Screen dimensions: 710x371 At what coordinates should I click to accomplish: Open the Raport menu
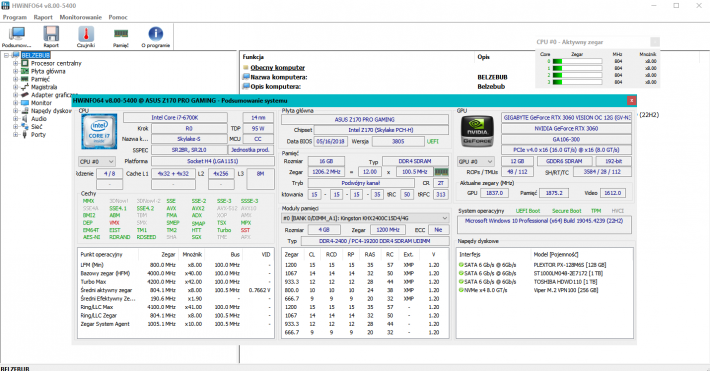(x=43, y=17)
